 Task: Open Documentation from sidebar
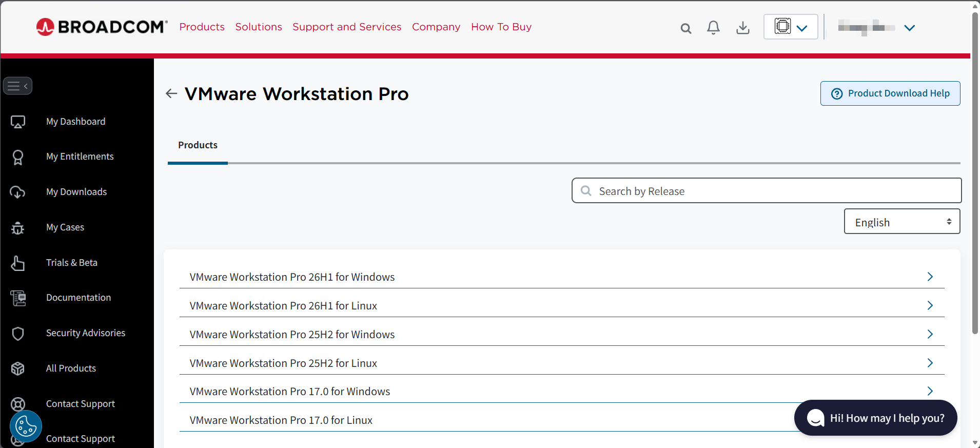[x=79, y=298]
